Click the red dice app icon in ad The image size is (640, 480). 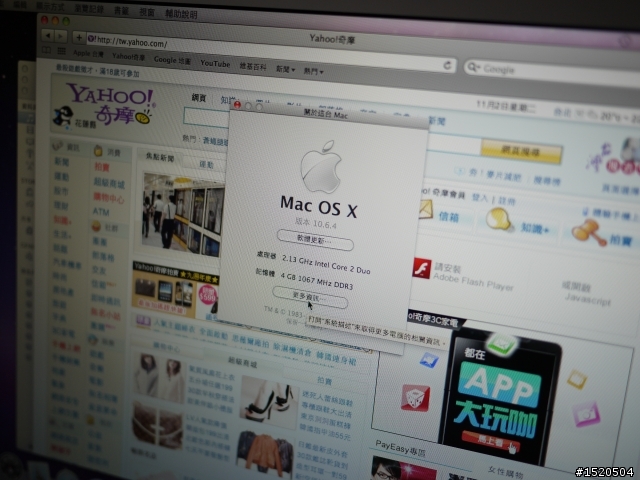415,398
